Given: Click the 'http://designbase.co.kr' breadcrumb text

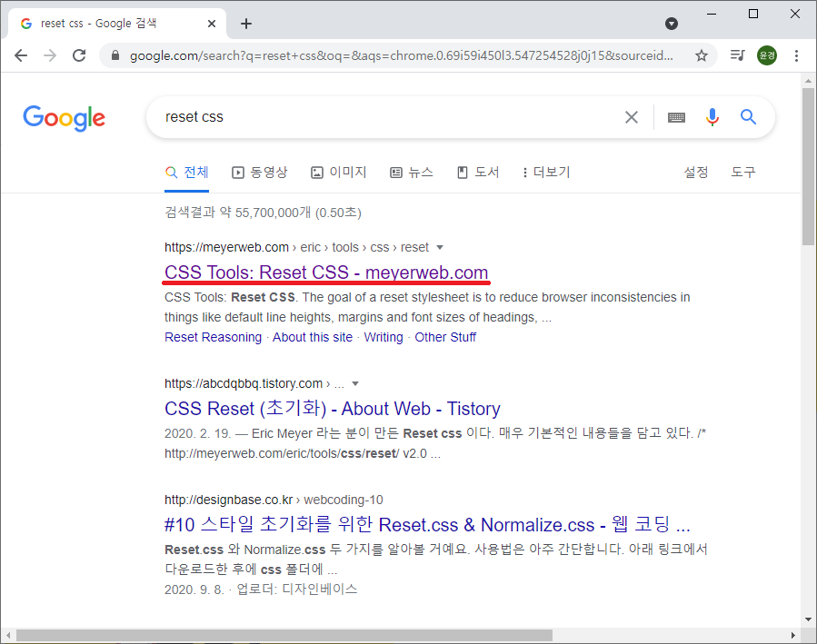Looking at the screenshot, I should pos(229,500).
